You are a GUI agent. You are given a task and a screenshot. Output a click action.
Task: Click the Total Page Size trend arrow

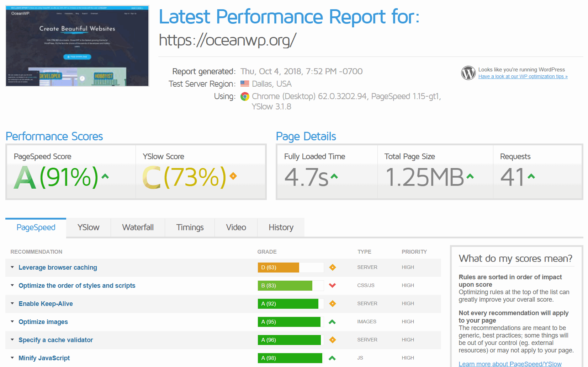pyautogui.click(x=470, y=176)
